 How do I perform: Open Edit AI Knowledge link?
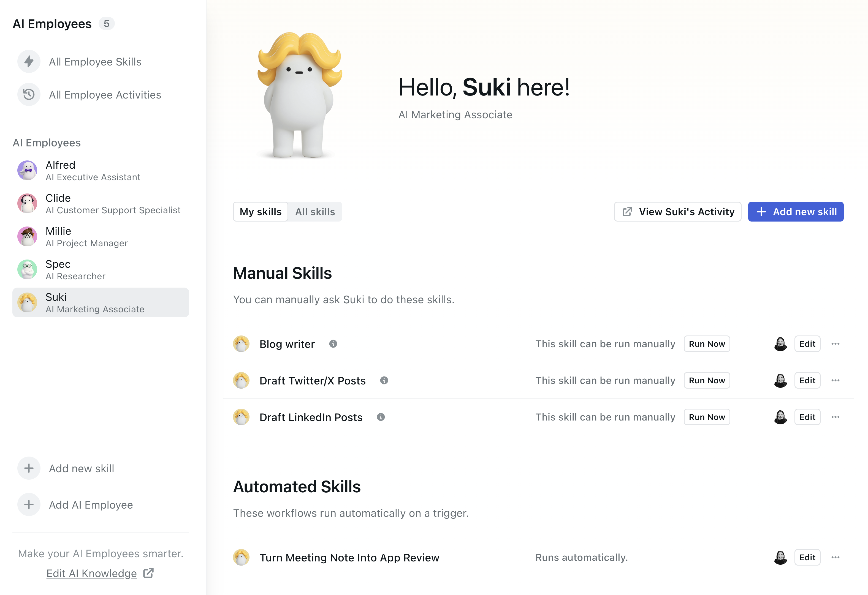click(91, 573)
